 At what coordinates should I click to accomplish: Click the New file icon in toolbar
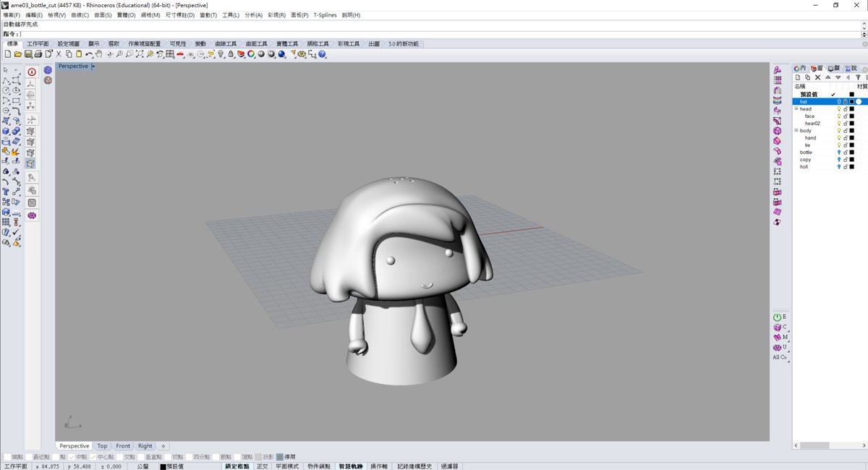coord(8,54)
